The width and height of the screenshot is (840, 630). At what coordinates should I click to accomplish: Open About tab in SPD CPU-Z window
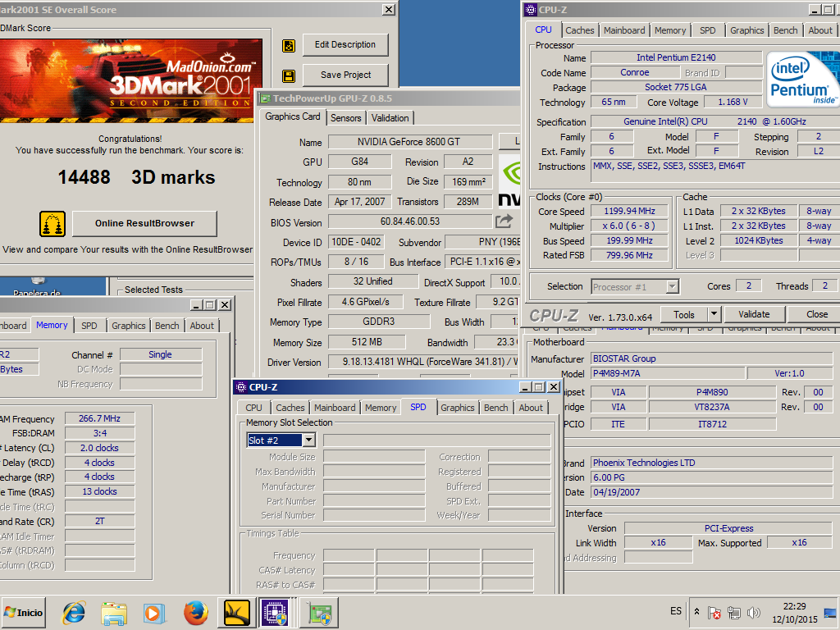point(531,408)
